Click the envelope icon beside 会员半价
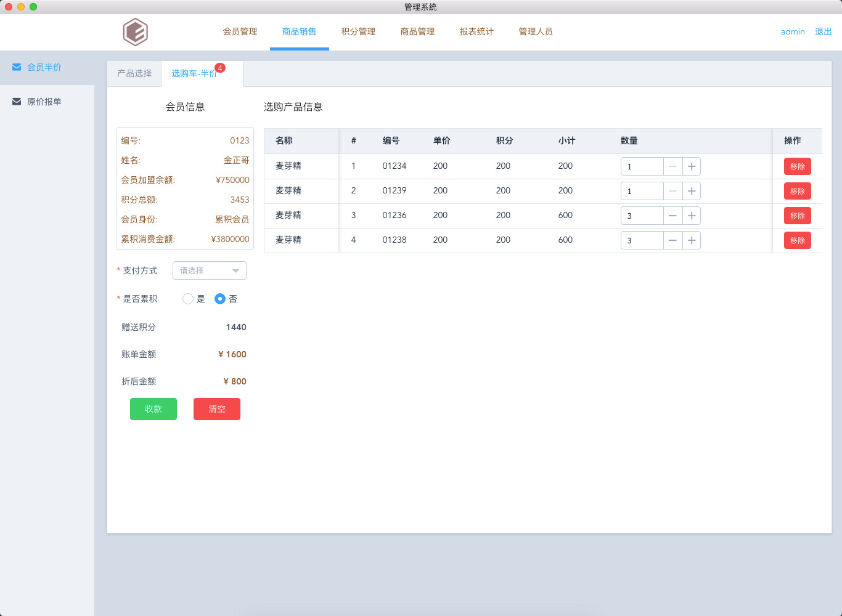 [17, 67]
